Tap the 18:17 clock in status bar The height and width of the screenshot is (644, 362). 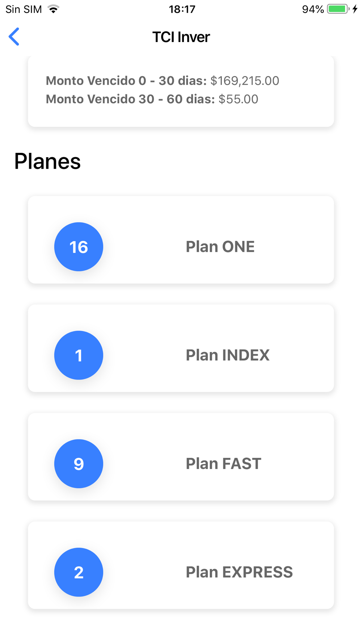click(x=182, y=9)
